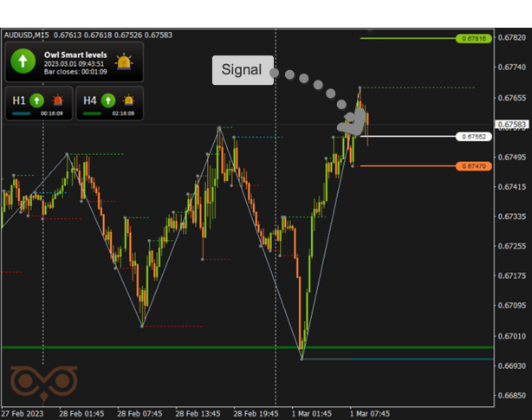Click the 0.67820 price axis label
The height and width of the screenshot is (420, 532).
tap(515, 38)
